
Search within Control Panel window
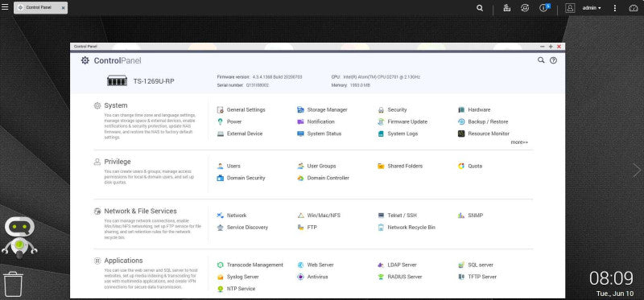541,60
